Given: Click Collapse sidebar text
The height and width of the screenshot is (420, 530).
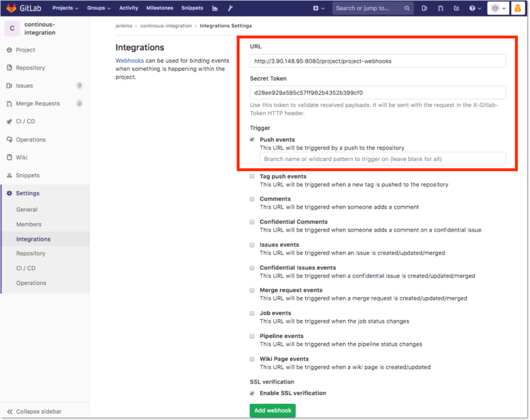Looking at the screenshot, I should (39, 412).
